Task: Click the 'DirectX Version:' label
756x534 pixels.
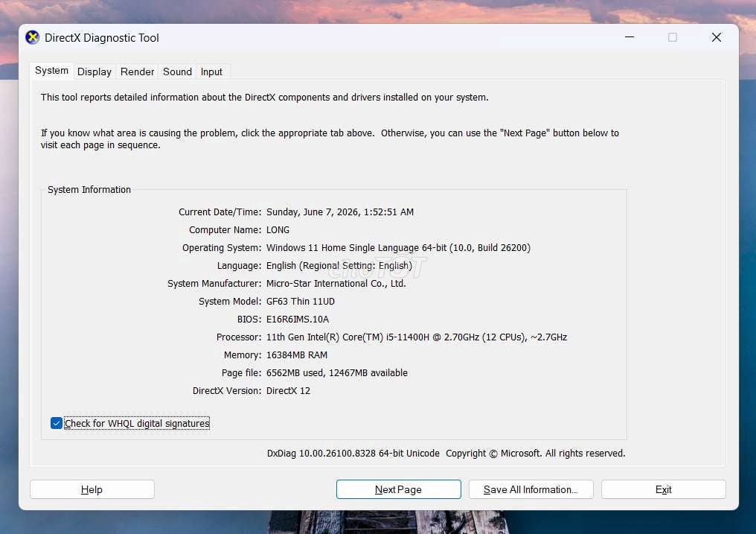Action: (227, 391)
